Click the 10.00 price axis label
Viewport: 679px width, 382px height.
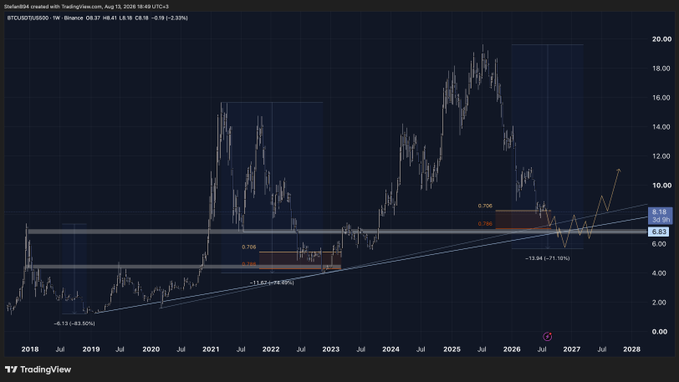click(662, 185)
